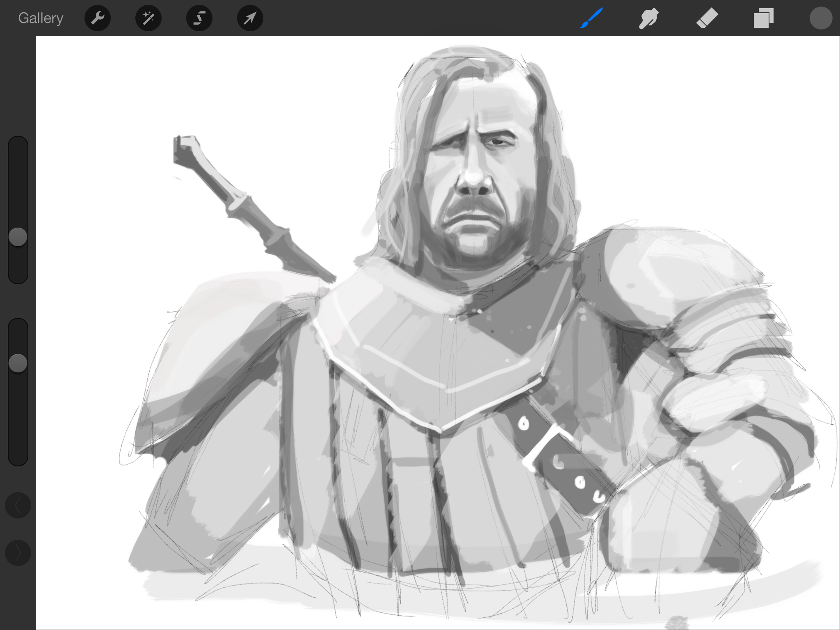Select the Eraser tool
Viewport: 840px width, 630px height.
pos(707,18)
